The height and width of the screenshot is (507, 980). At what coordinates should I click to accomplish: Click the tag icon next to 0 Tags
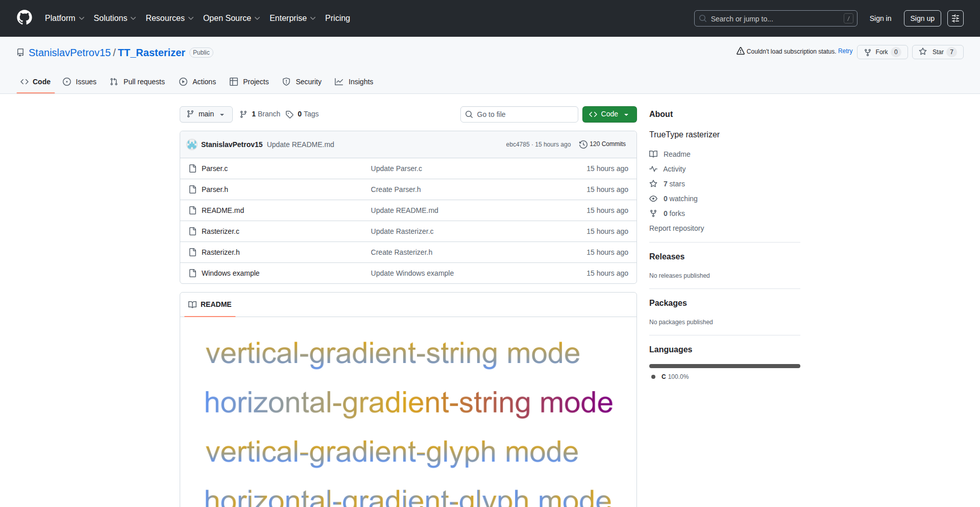289,114
